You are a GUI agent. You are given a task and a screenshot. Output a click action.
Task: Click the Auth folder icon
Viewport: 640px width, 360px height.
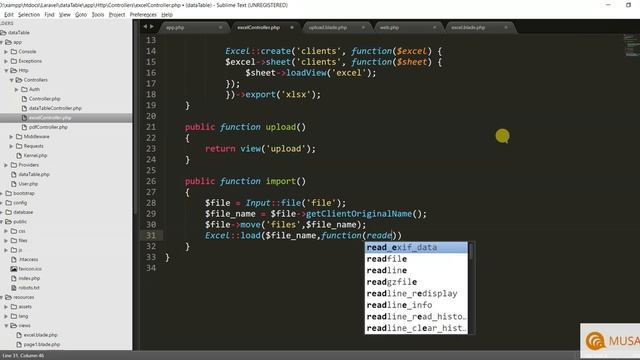(x=24, y=89)
